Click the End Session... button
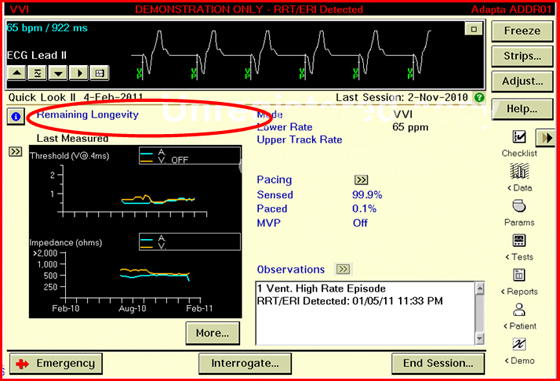Screen dimensions: 560x381 (438, 364)
